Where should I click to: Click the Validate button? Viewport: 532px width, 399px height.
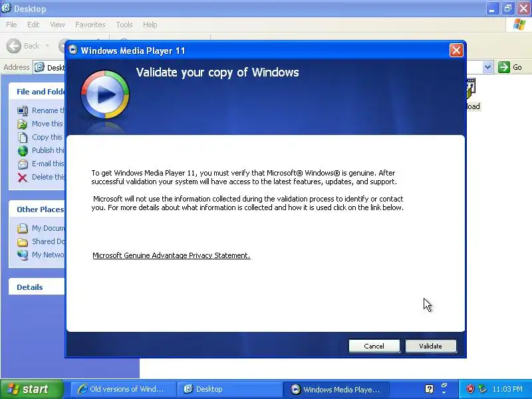point(430,346)
